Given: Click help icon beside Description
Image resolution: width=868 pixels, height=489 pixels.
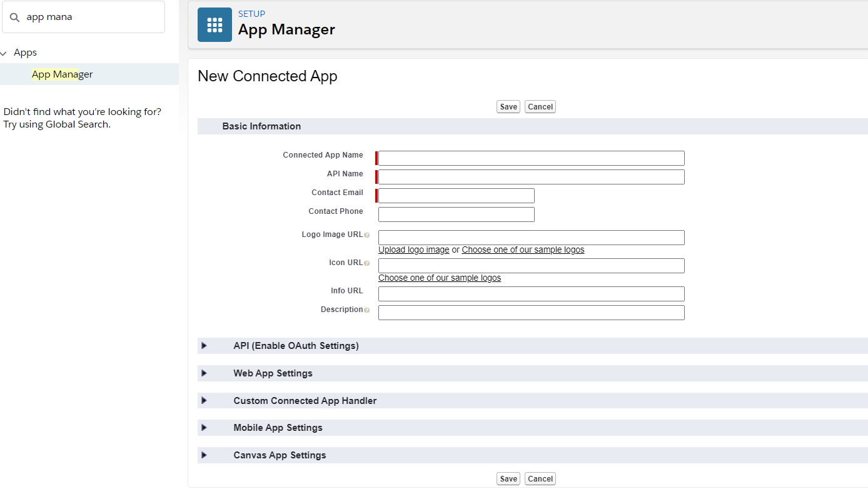Looking at the screenshot, I should coord(366,310).
